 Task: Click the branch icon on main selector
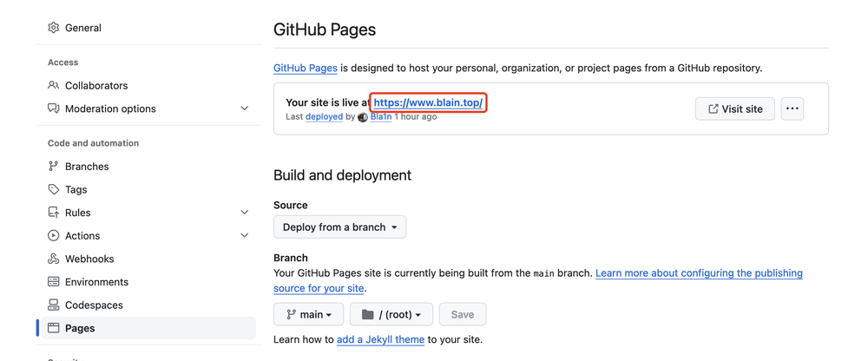[x=291, y=314]
